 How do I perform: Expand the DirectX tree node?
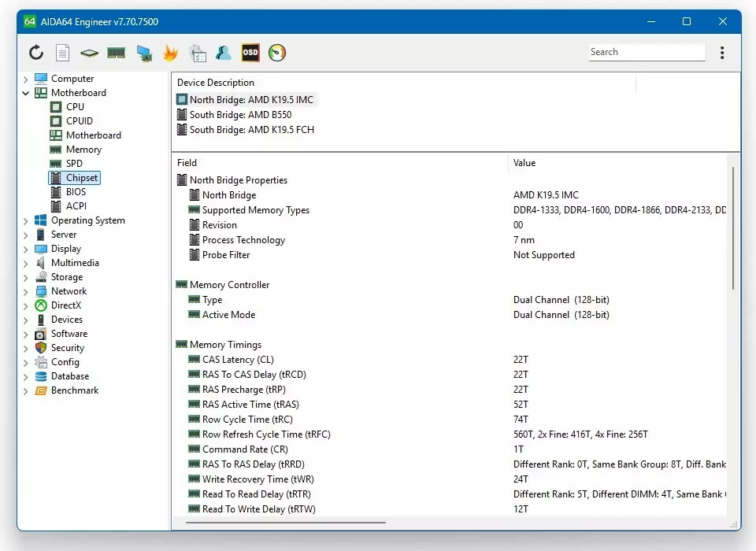(26, 305)
